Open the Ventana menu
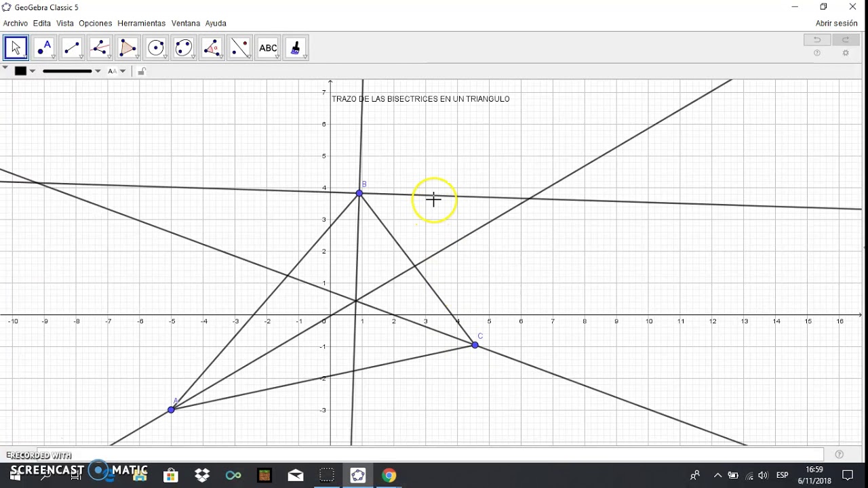 click(x=186, y=23)
